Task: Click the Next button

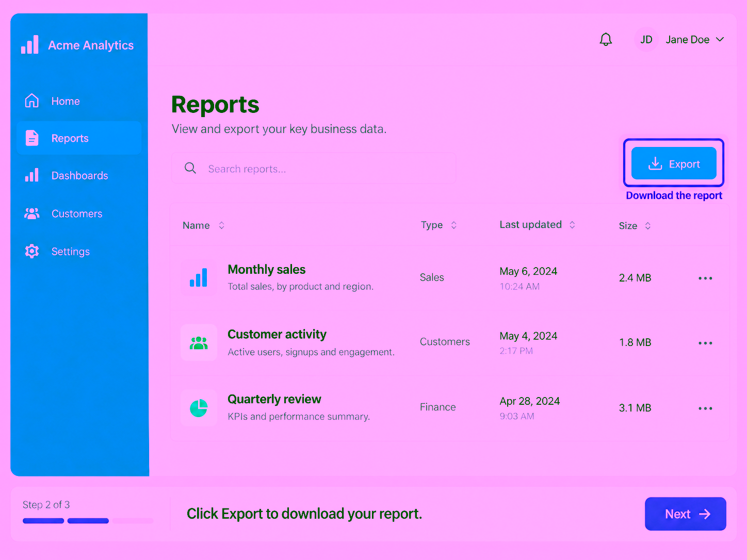Action: (x=686, y=514)
